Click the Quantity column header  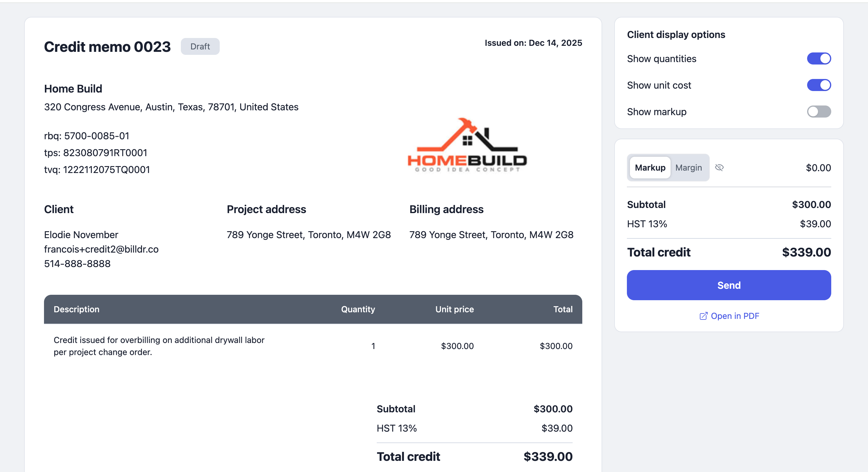point(358,309)
